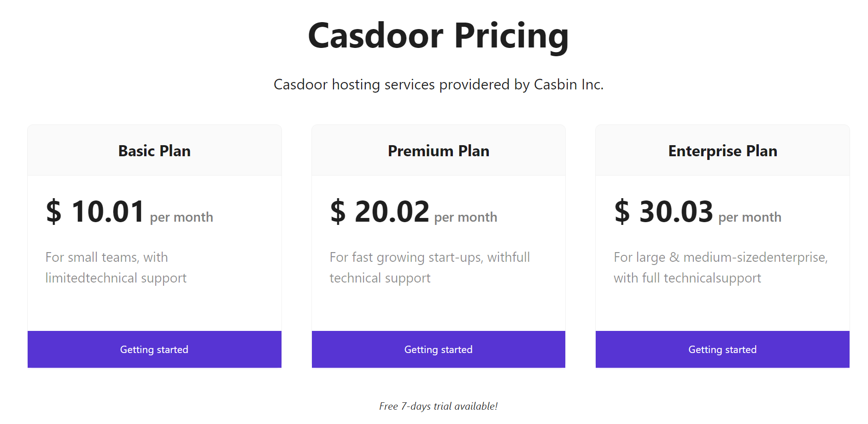868x424 pixels.
Task: Click the Casdoor Pricing page title
Action: [439, 36]
